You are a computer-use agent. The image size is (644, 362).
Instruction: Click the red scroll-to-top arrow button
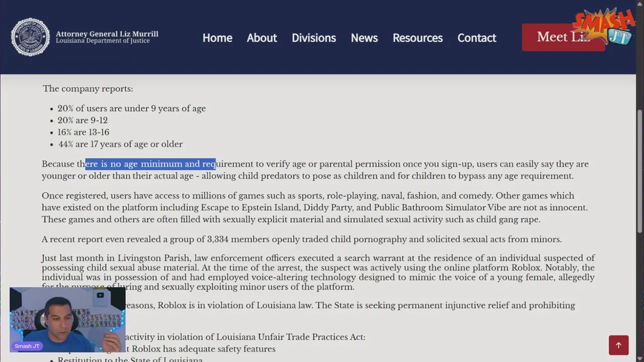[x=618, y=345]
